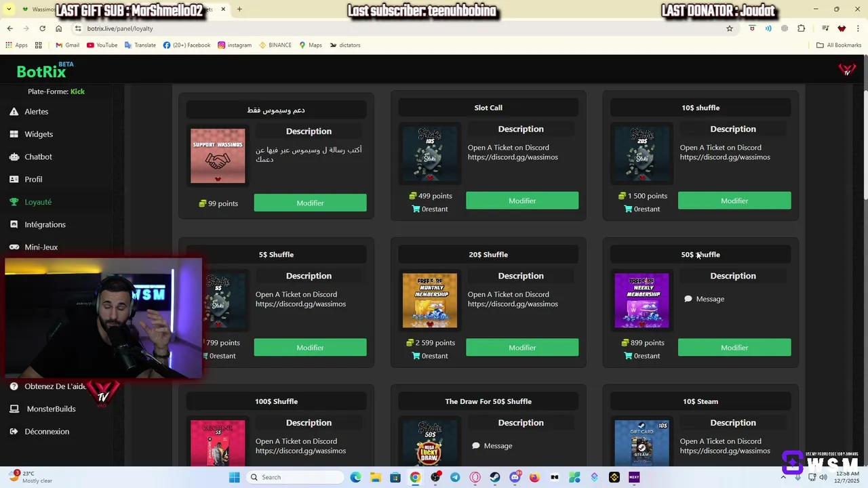868x488 pixels.
Task: Click the 50$ Shuffle weekly membership image
Action: point(642,300)
